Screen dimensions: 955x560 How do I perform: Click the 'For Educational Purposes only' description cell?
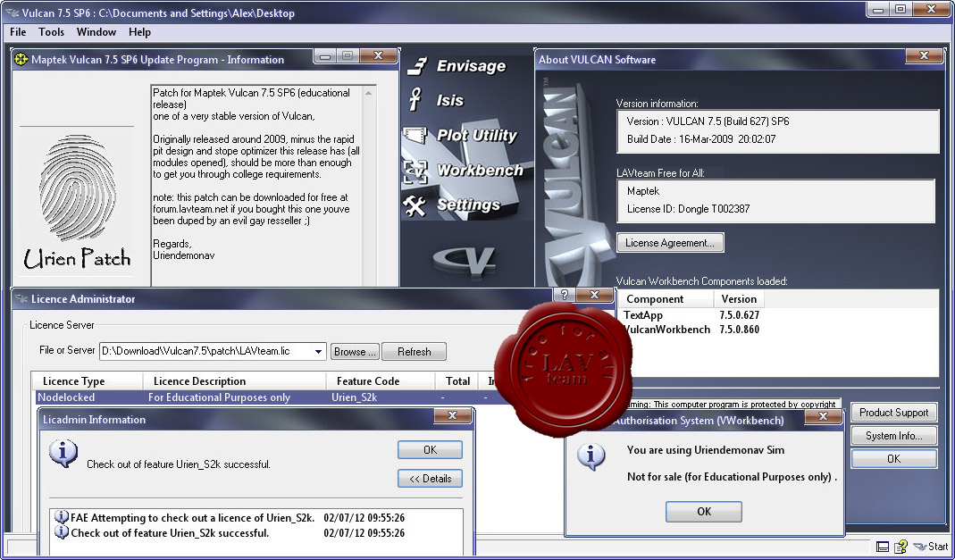click(219, 397)
